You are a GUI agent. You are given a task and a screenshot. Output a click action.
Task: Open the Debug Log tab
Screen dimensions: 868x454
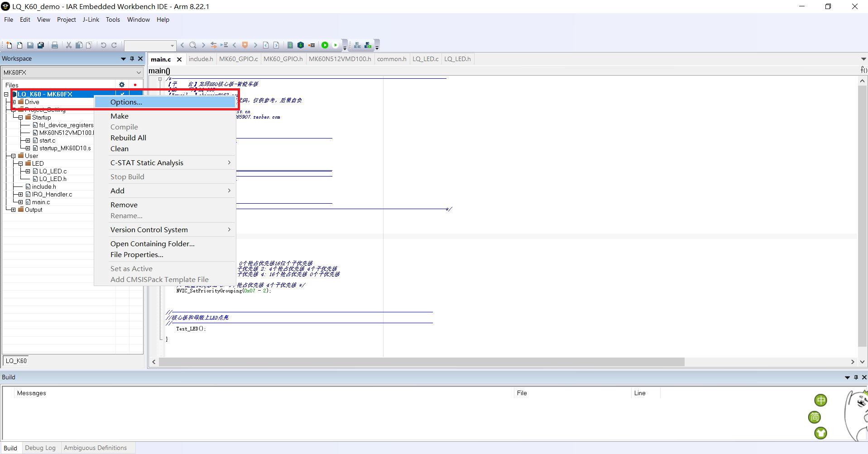pos(40,448)
